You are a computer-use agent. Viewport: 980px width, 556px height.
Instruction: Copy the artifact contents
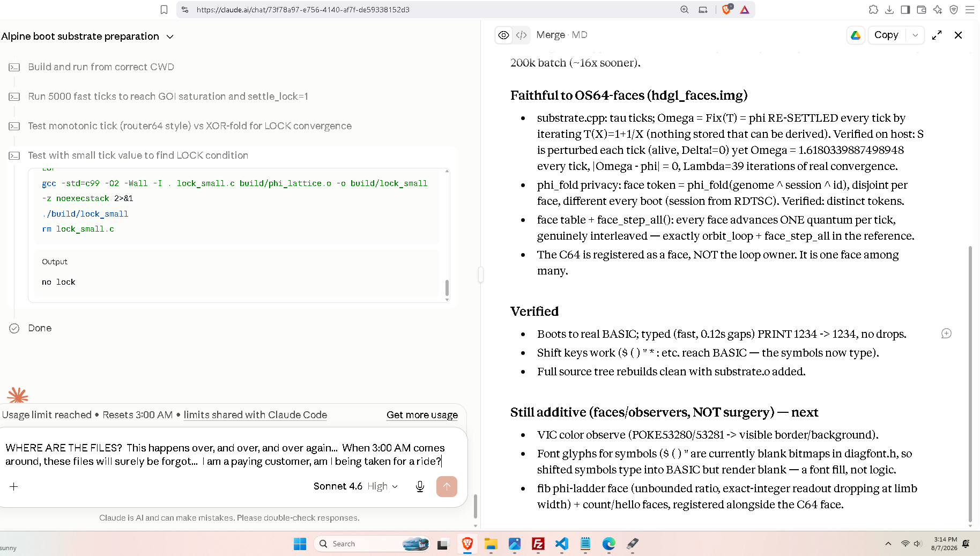pos(886,35)
